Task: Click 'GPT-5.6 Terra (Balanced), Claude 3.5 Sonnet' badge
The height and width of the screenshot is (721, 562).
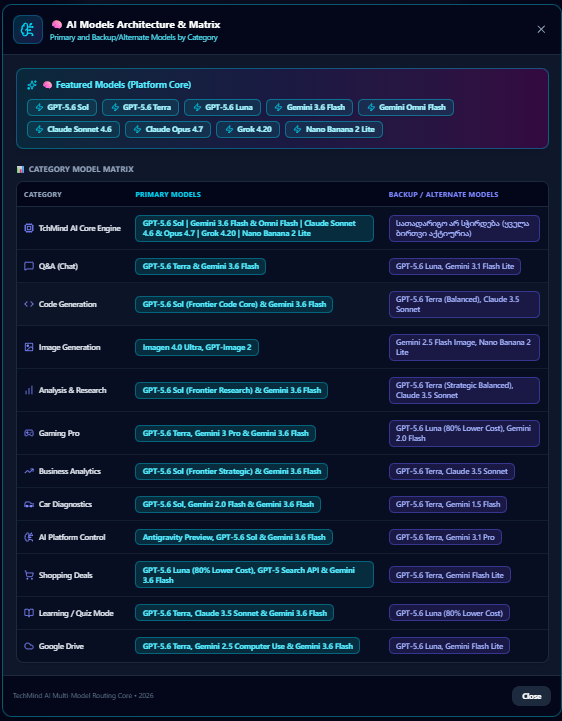Action: 464,304
